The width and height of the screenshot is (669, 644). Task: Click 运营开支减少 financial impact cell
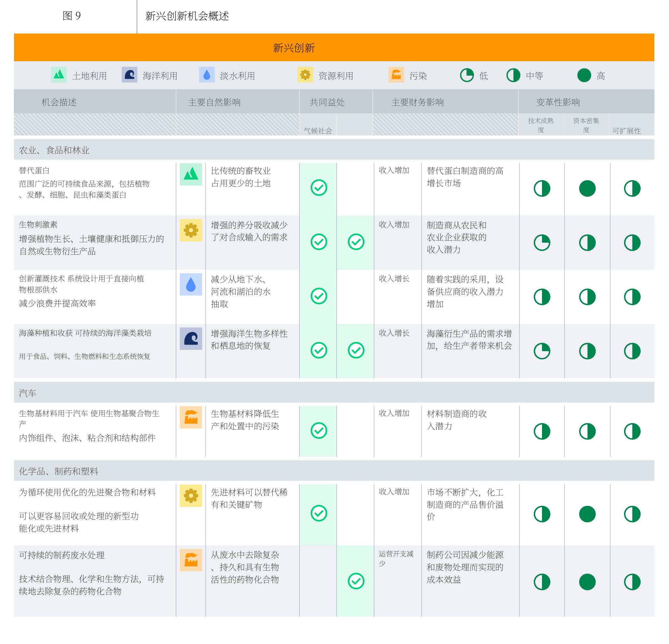[396, 558]
